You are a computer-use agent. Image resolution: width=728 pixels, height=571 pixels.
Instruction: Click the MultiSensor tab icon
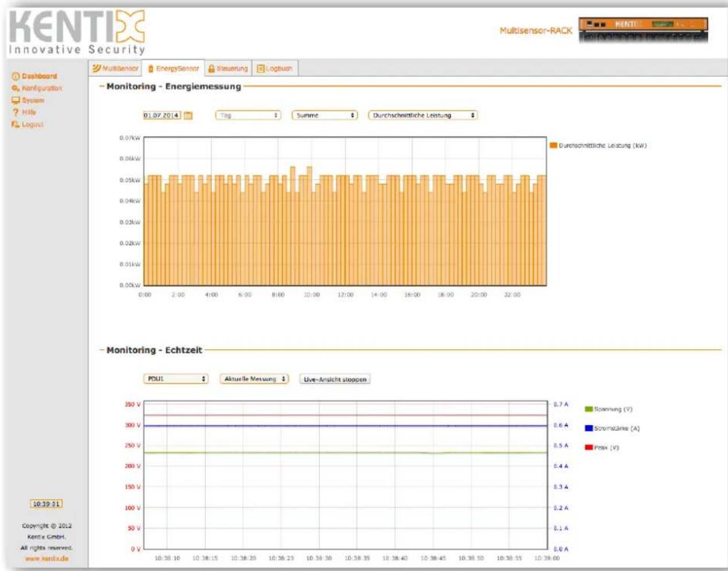[97, 68]
